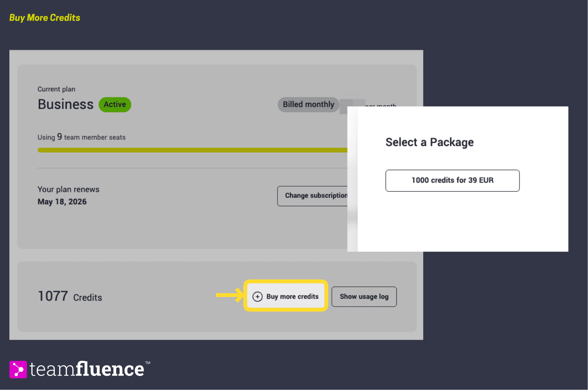This screenshot has width=588, height=390.
Task: Click the per month price text
Action: tap(381, 105)
